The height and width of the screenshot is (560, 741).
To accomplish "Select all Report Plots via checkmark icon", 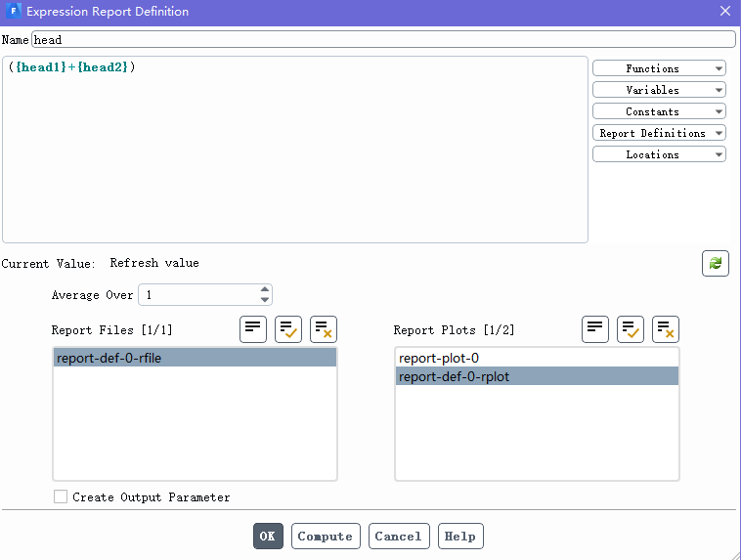I will click(x=631, y=329).
